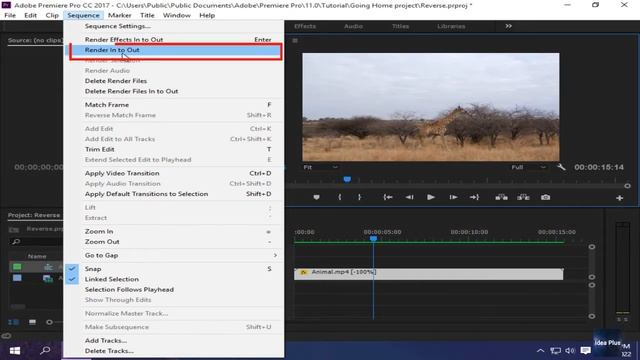Click the Extract button icon
640x360 pixels.
(523, 198)
